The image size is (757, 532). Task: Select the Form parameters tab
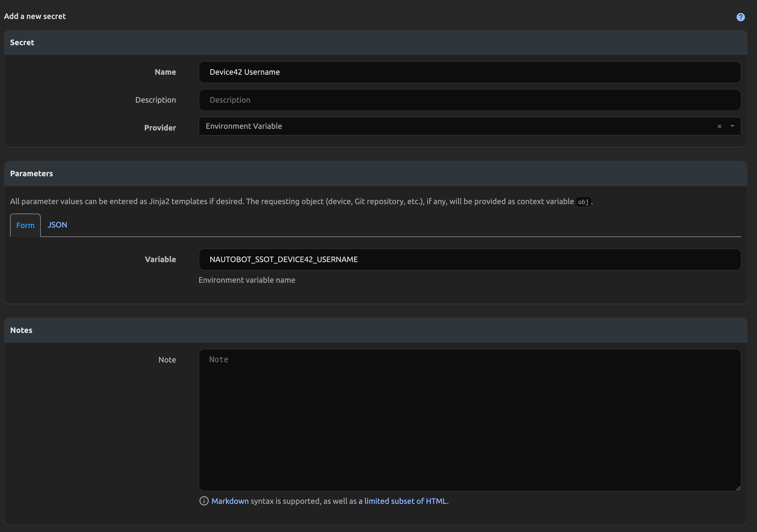25,226
